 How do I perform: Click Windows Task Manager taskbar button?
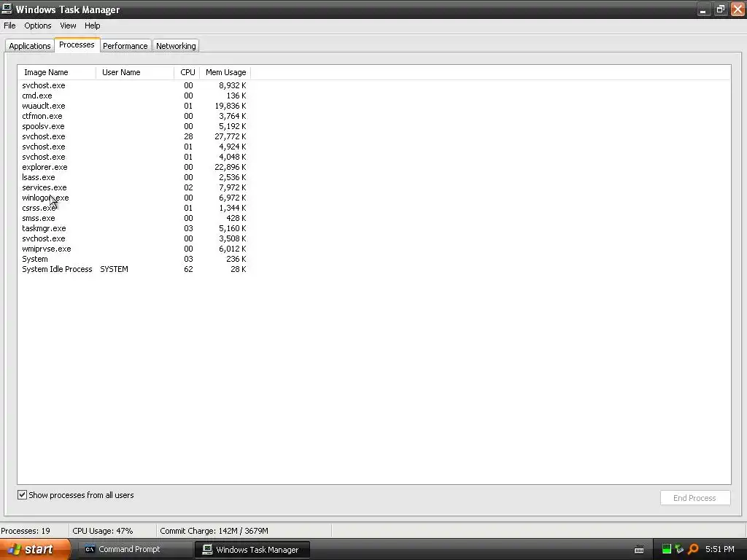tap(252, 550)
